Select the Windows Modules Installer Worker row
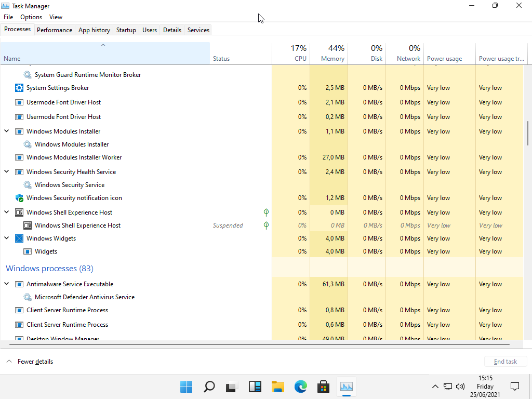This screenshot has width=532, height=399. tap(74, 157)
